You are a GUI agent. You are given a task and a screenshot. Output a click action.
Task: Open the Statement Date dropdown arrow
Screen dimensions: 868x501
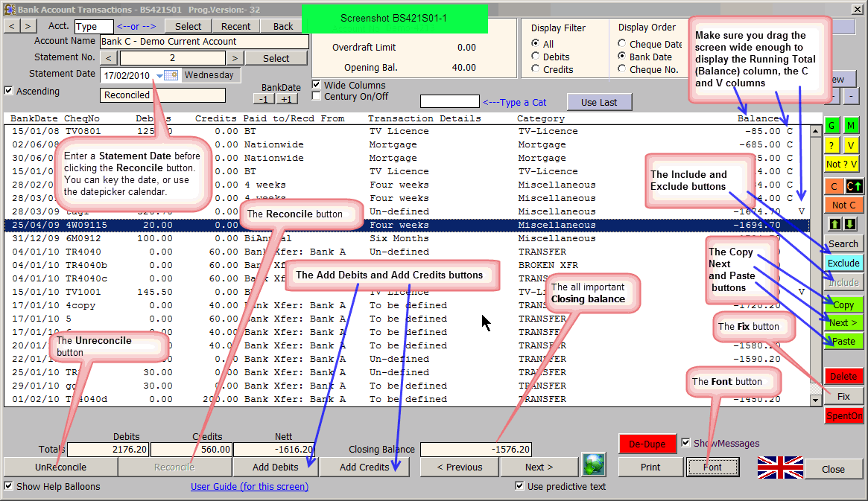[x=159, y=76]
